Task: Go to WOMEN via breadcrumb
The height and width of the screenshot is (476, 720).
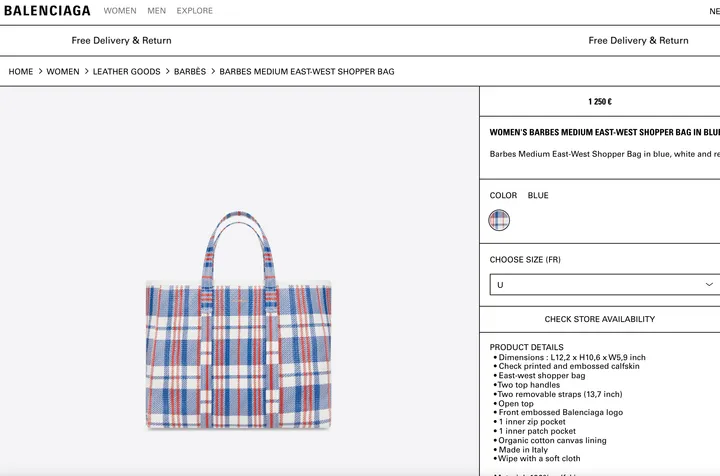Action: 63,72
